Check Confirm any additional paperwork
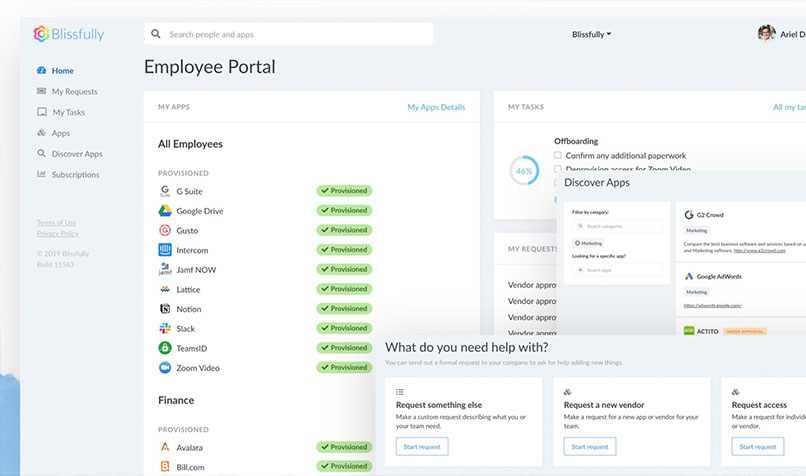 (558, 155)
